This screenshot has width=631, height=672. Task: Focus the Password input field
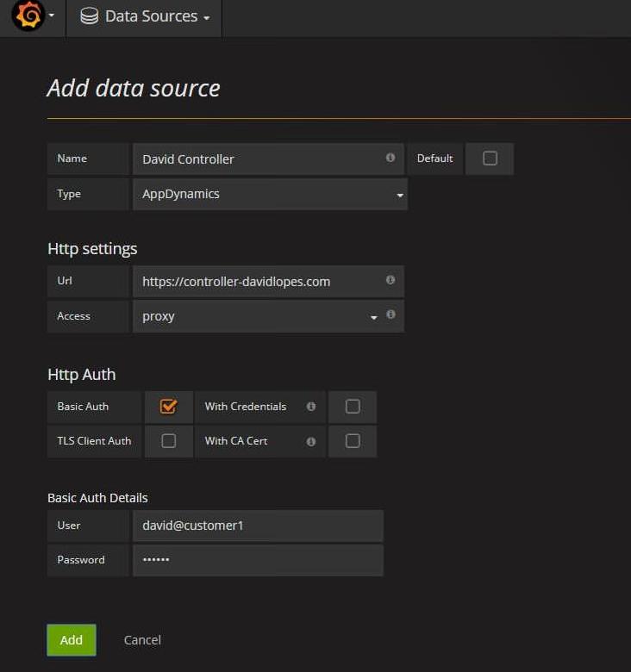click(258, 560)
